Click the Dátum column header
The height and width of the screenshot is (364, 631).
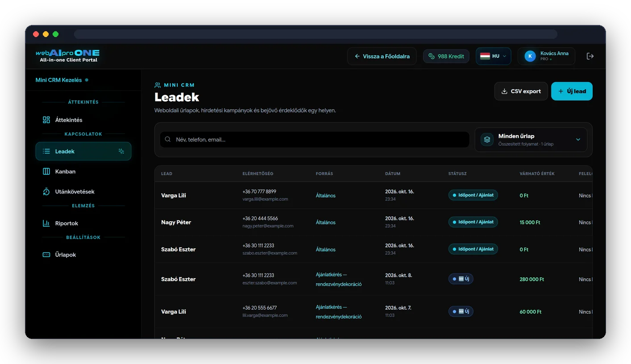[393, 174]
